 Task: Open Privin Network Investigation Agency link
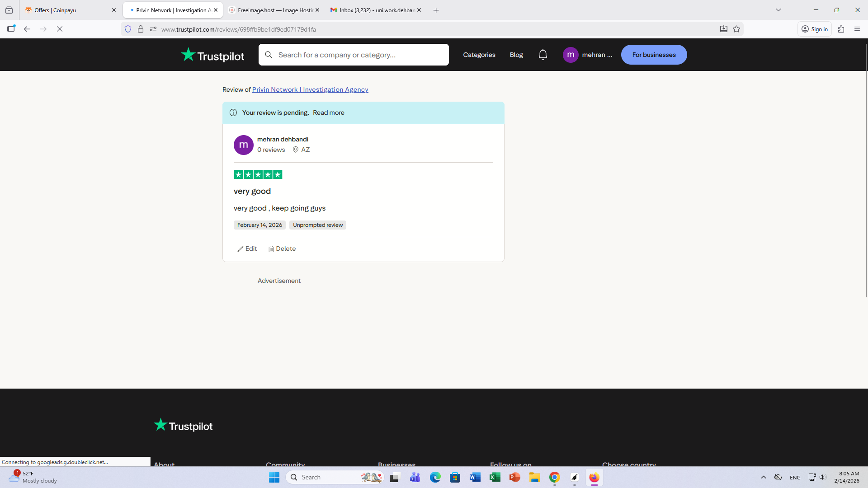point(310,89)
